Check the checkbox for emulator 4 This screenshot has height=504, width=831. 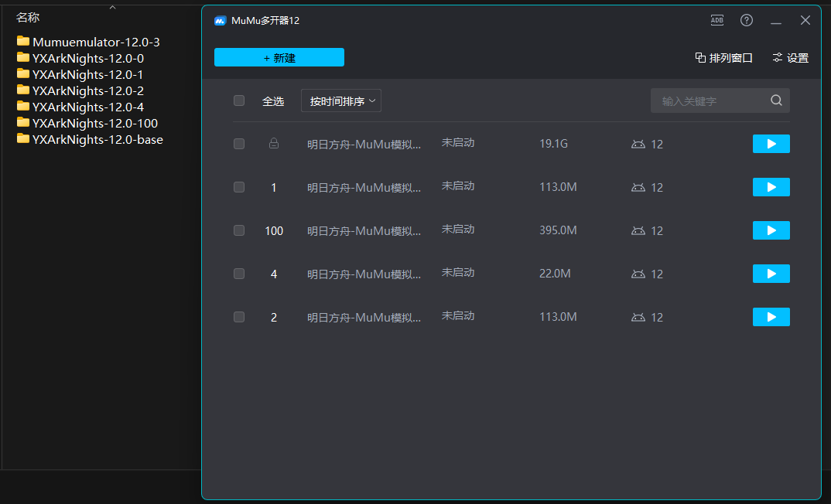[x=239, y=274]
